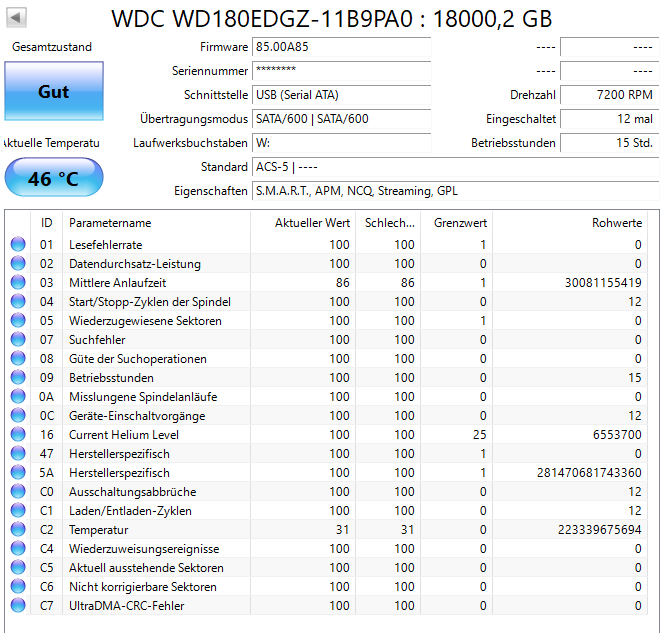The height and width of the screenshot is (633, 664).
Task: Click the Betriebsstunden 15 Std. field
Action: click(610, 143)
